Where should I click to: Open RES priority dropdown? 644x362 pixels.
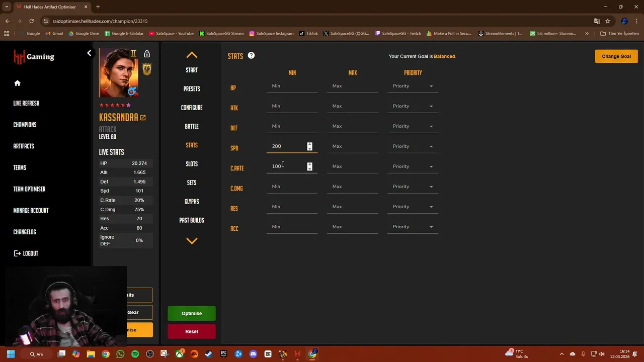pyautogui.click(x=413, y=207)
